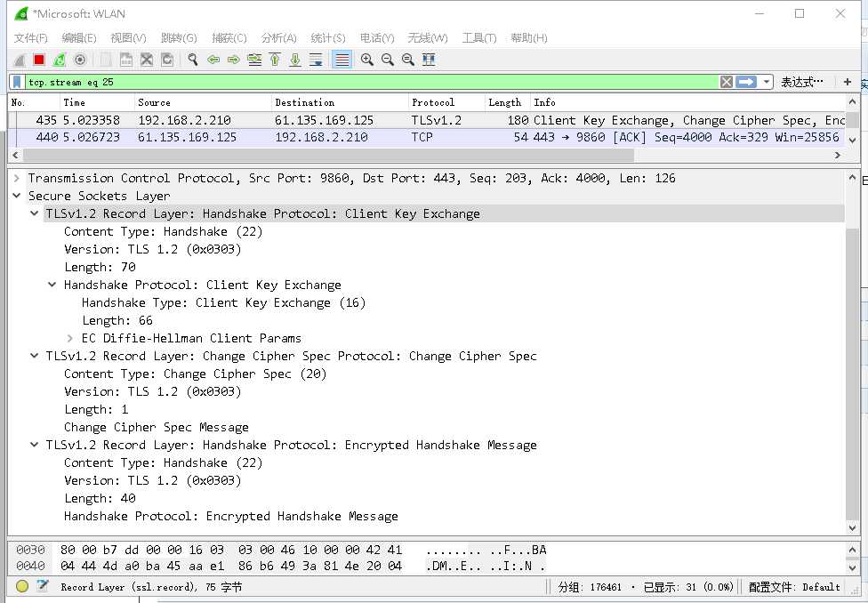Select Handshake Type: Client Key Exchange (16)

pyautogui.click(x=223, y=303)
